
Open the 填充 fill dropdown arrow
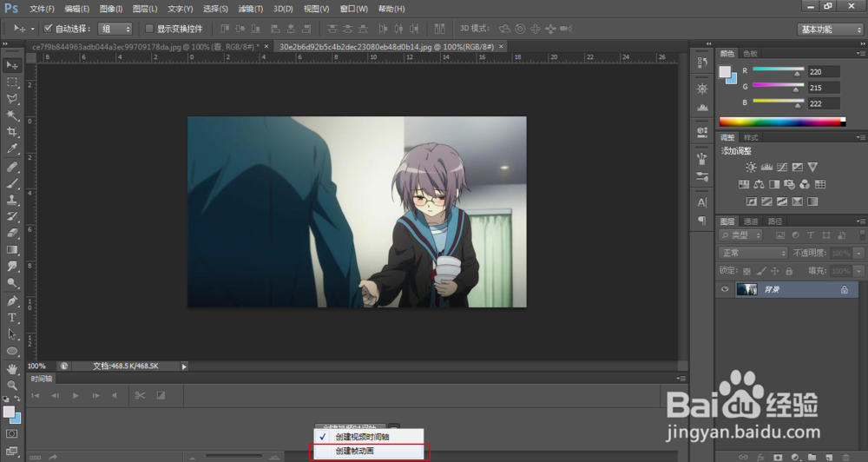858,271
